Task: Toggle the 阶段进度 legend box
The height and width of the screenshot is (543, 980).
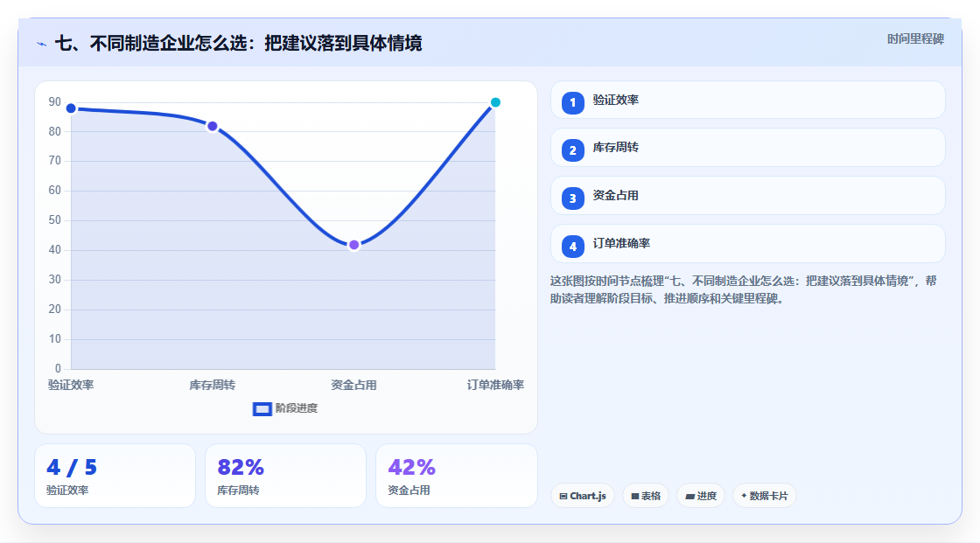Action: click(x=262, y=409)
